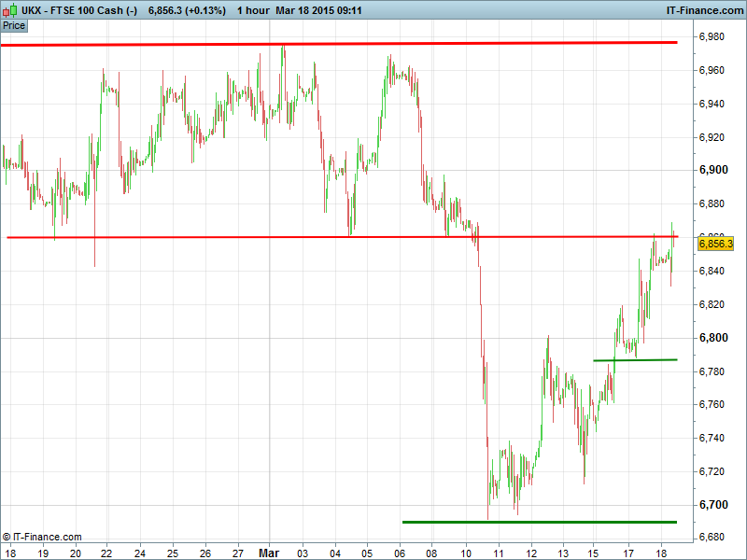Click the 6,900 label on price axis
This screenshot has height=560, width=747.
[x=714, y=170]
